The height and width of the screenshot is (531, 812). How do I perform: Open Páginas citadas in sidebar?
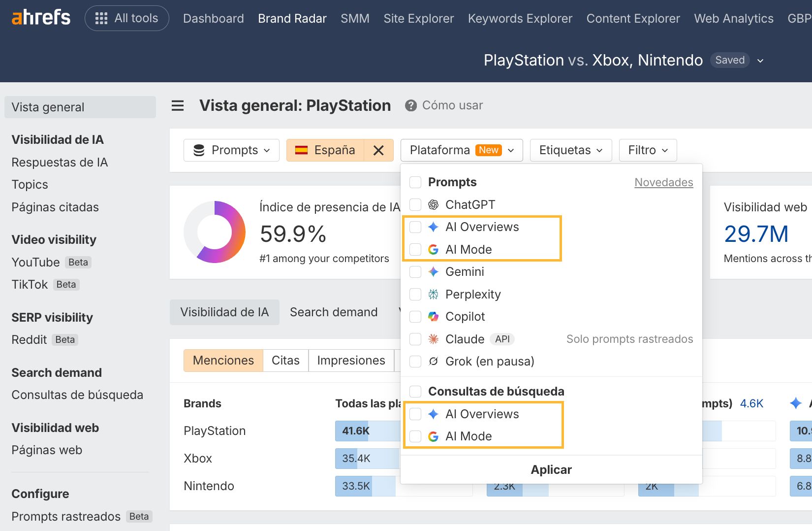[55, 207]
